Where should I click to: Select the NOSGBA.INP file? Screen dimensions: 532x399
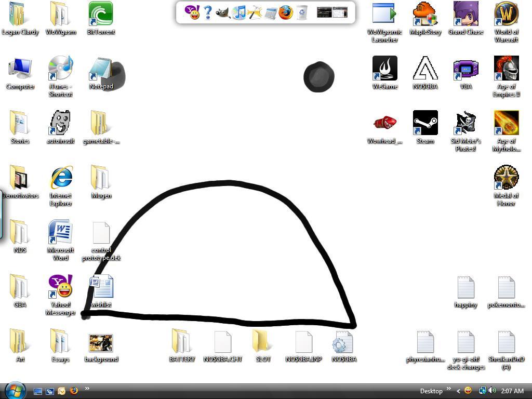[x=303, y=346]
